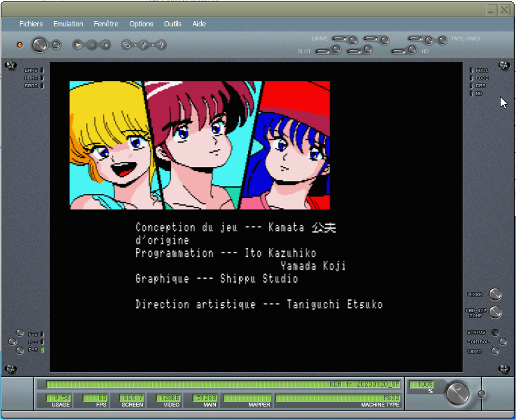Click the FDD2 LED indicator
This screenshot has width=516, height=420.
pyautogui.click(x=471, y=78)
